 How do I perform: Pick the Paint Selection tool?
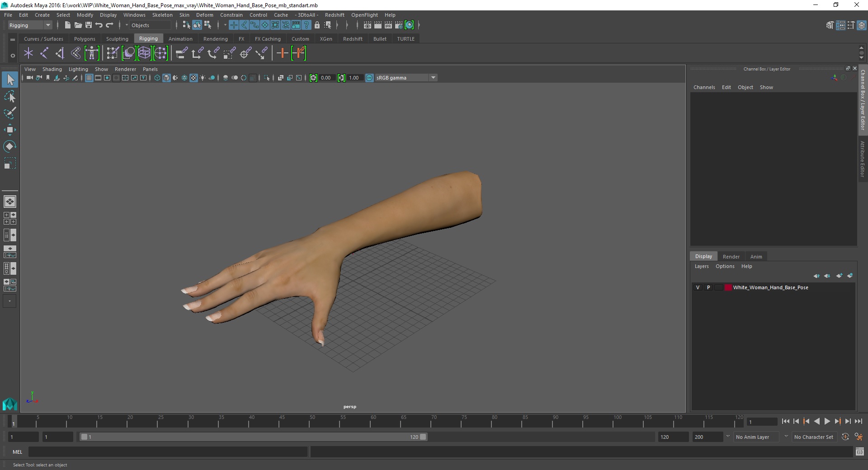coord(10,113)
